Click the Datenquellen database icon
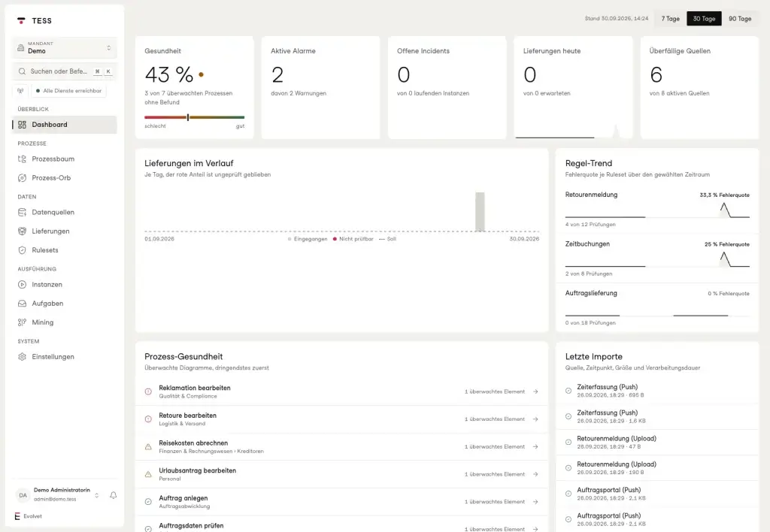The image size is (770, 532). (x=22, y=212)
